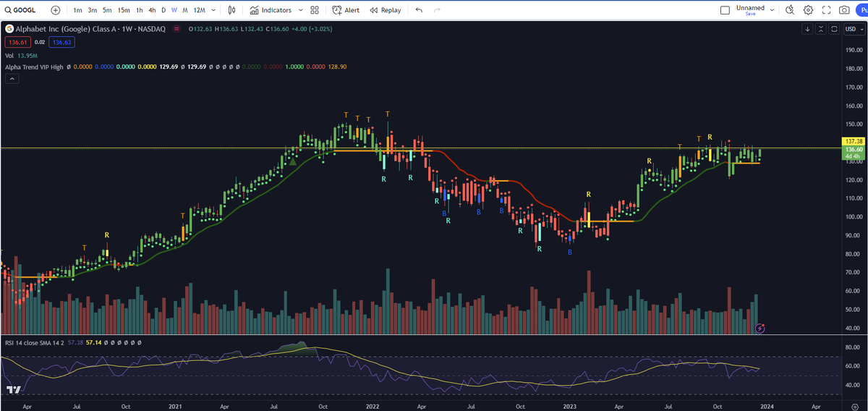Viewport: 868px width, 411px height.
Task: Click the 13.95M volume value
Action: pyautogui.click(x=27, y=55)
